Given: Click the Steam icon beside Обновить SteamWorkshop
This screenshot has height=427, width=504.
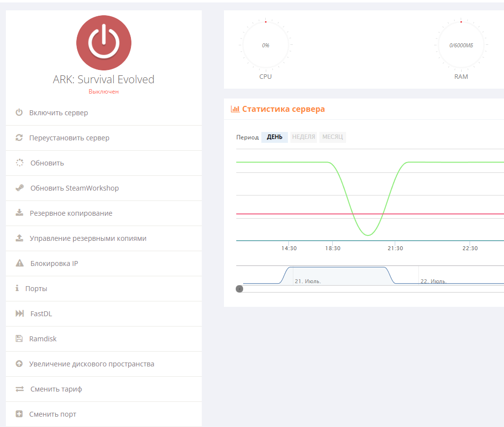Looking at the screenshot, I should coord(20,188).
